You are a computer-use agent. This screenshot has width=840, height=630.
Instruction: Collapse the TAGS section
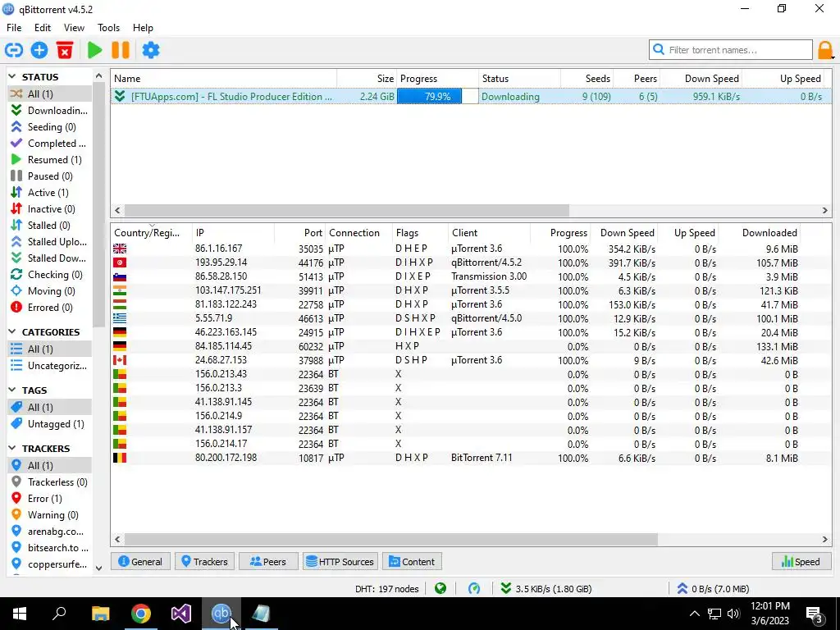point(12,390)
